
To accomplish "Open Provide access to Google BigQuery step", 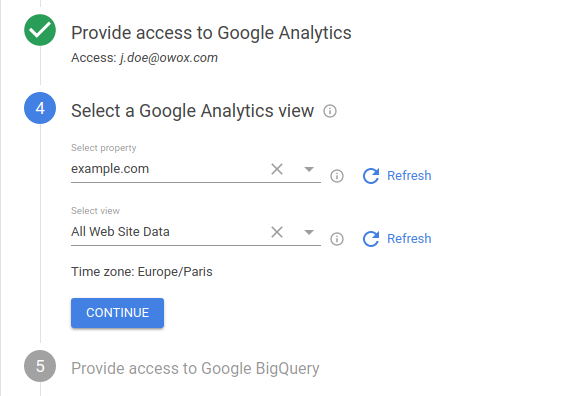I will 195,368.
